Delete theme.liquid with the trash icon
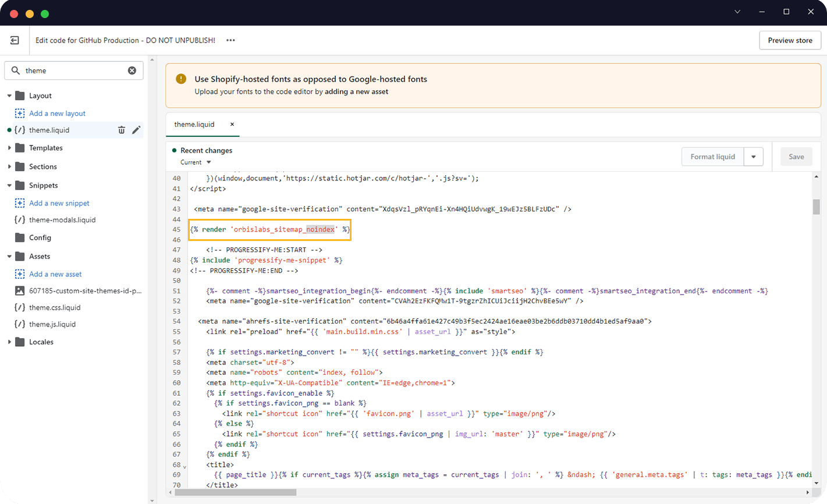This screenshot has width=827, height=504. tap(122, 130)
